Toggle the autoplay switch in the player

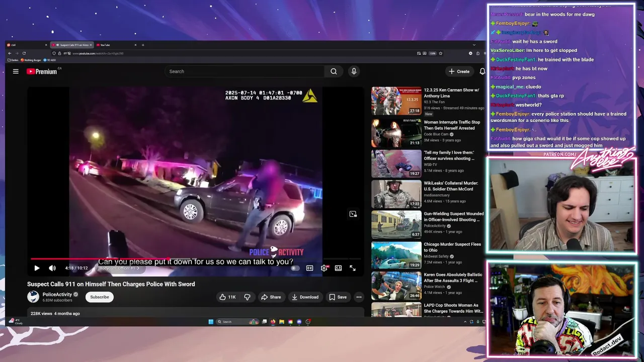(x=295, y=268)
